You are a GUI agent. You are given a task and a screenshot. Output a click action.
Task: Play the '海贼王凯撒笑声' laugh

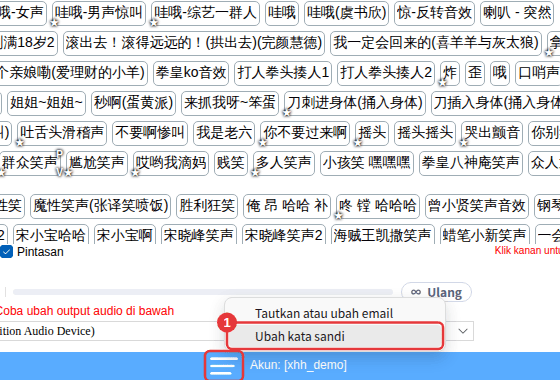click(382, 235)
